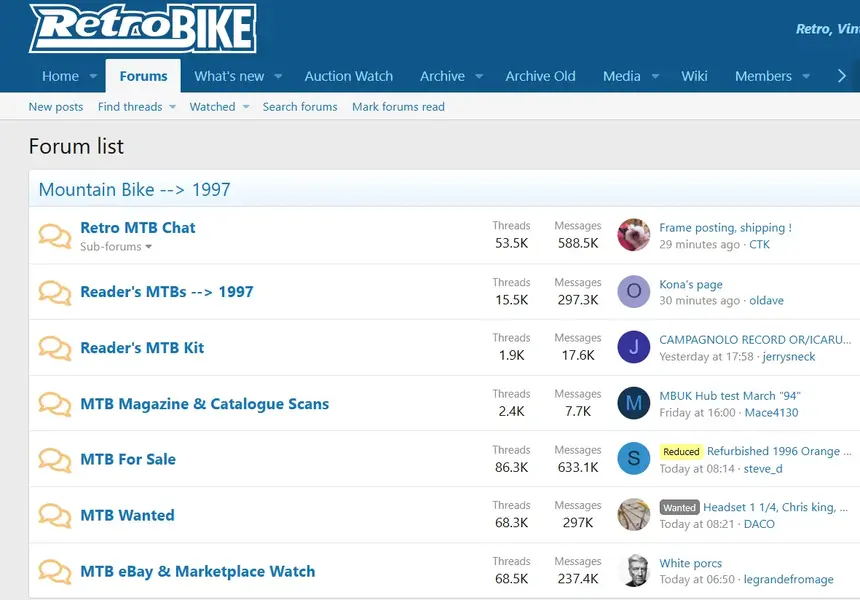Open 'MBUK Hub test March "94"' thread

729,396
